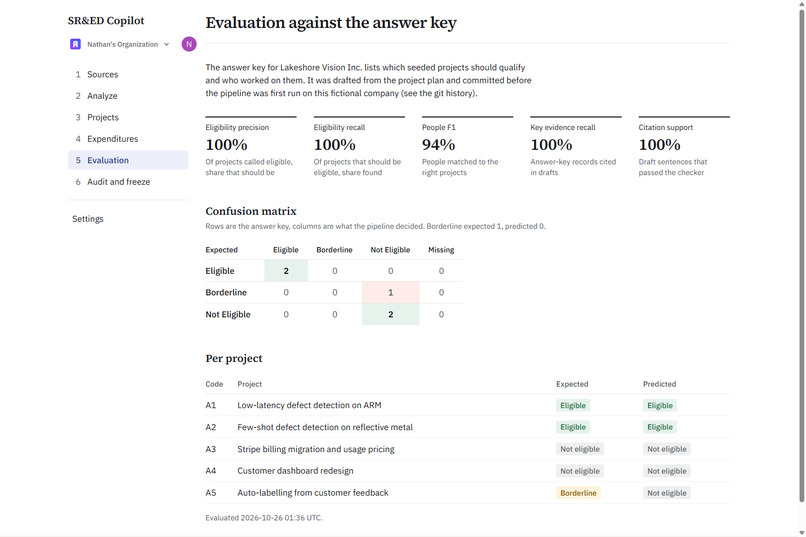Viewport: 806px width, 537px height.
Task: Expand the Nathan's Organization dropdown chevron
Action: click(167, 44)
